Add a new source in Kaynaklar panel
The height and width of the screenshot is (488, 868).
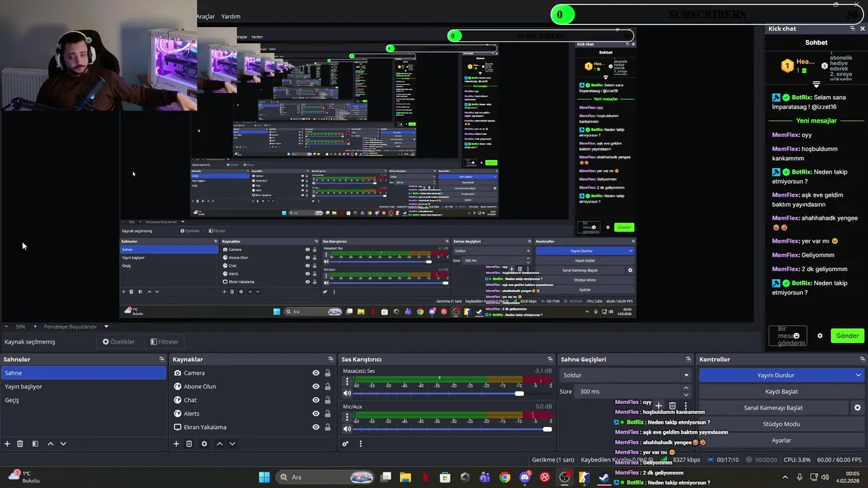click(x=176, y=443)
